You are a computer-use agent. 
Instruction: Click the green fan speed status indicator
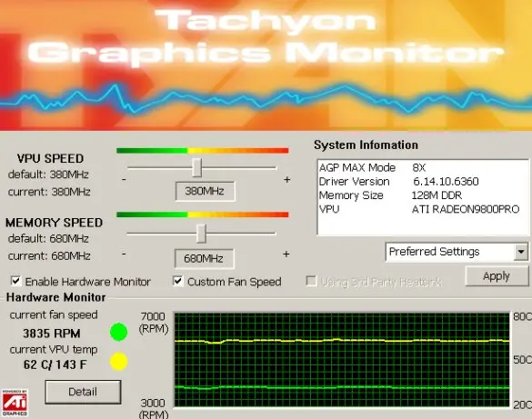(x=119, y=332)
